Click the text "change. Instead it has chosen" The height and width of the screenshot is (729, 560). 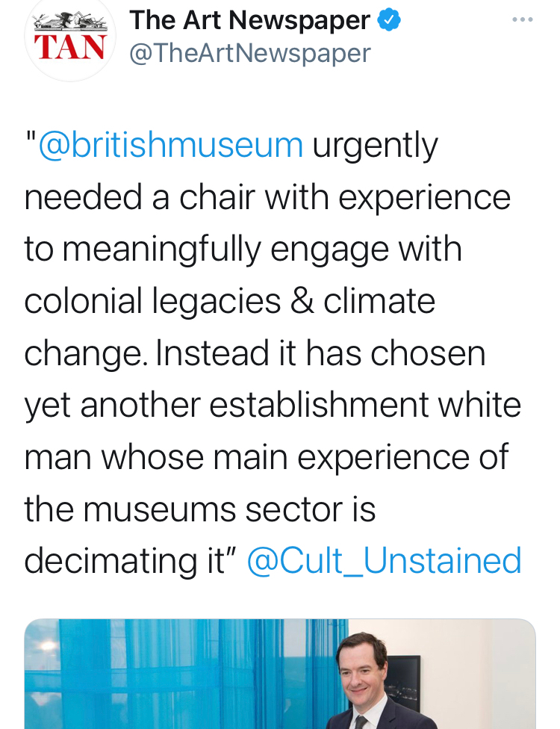click(255, 353)
